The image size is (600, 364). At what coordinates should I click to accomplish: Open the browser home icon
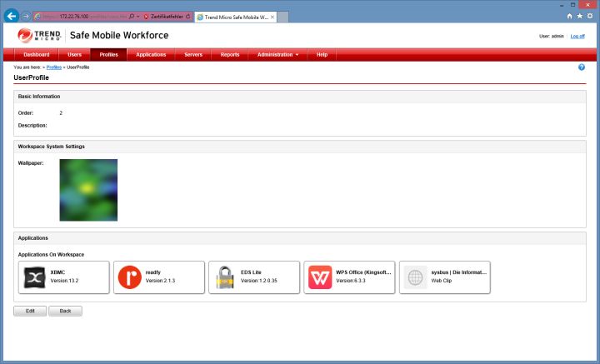[569, 15]
